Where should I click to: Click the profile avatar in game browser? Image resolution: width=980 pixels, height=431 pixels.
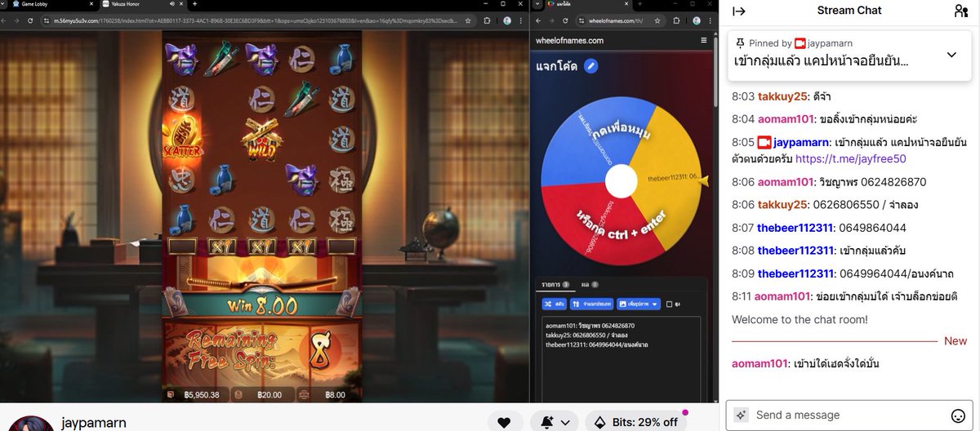506,20
